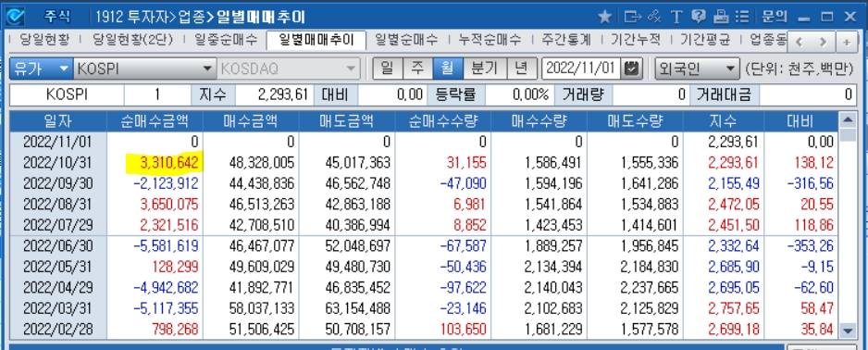The width and height of the screenshot is (868, 350).
Task: Select the 2022/08/31 date cell
Action: (x=58, y=205)
